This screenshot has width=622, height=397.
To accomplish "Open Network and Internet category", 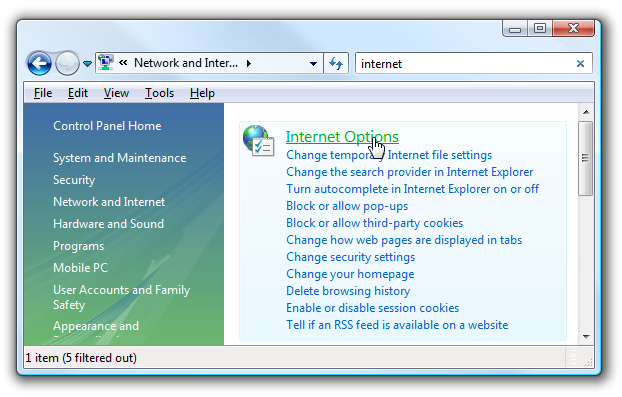I will click(109, 201).
